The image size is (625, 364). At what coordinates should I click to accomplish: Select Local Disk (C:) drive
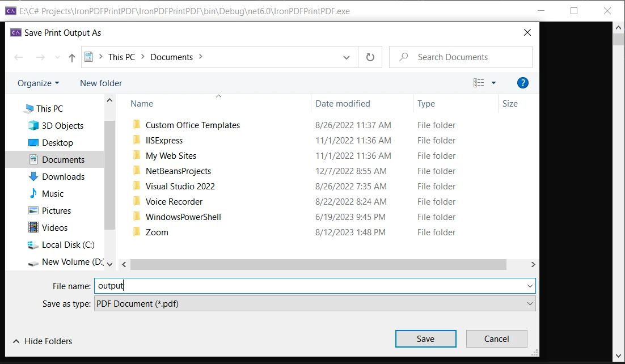[68, 245]
